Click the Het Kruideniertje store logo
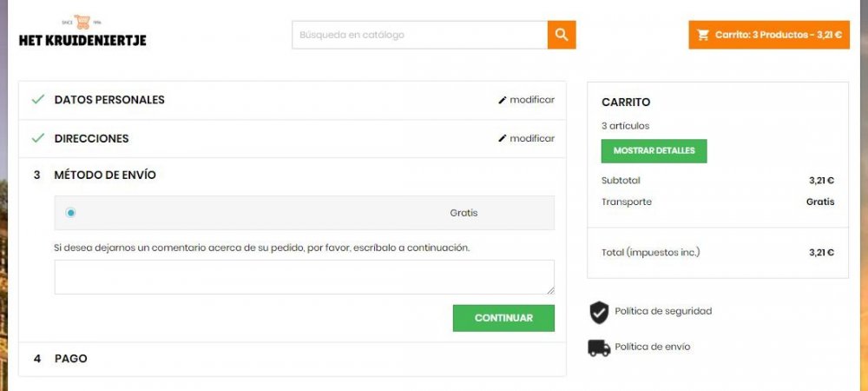This screenshot has height=391, width=868. point(82,32)
